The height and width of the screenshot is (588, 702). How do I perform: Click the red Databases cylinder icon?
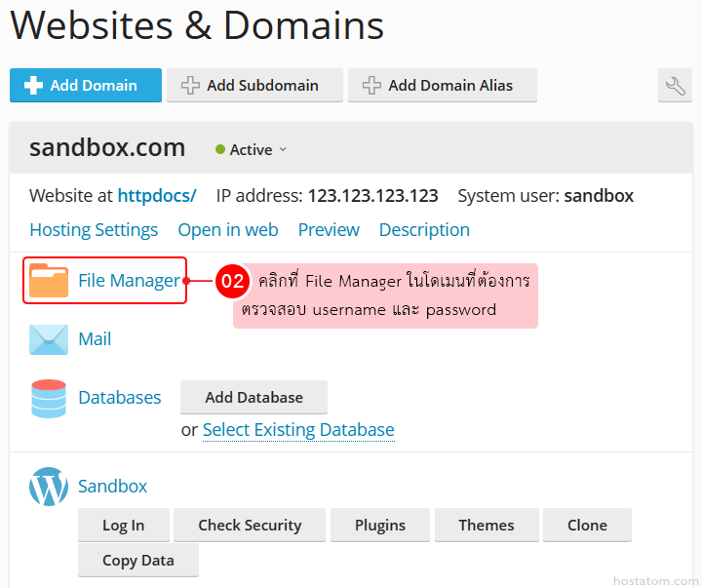point(49,398)
